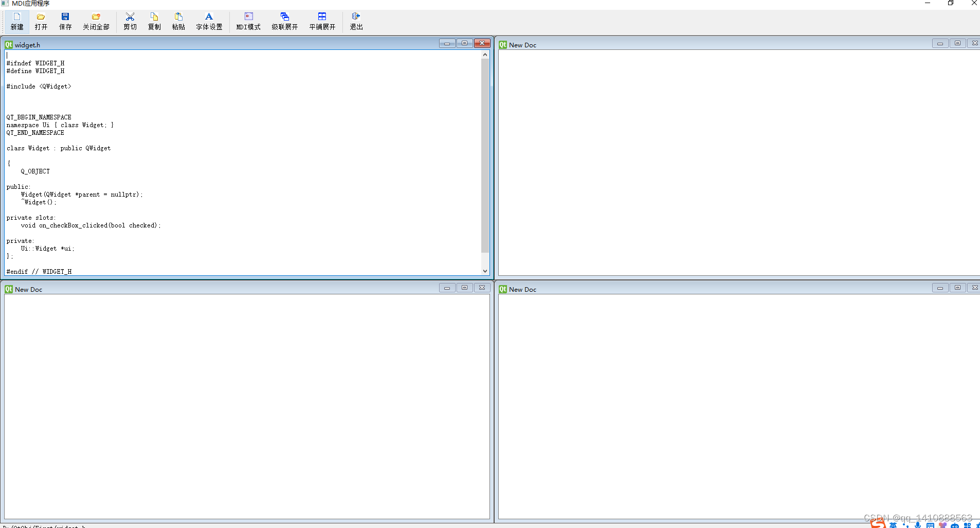Click Qt icon of top-right New Doc window
This screenshot has height=528, width=980.
[503, 45]
